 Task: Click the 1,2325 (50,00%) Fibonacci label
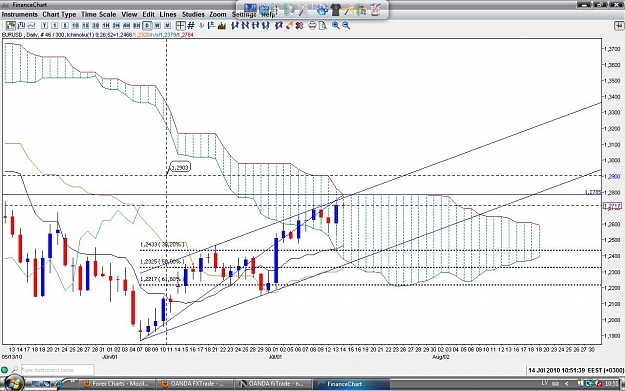pyautogui.click(x=162, y=261)
